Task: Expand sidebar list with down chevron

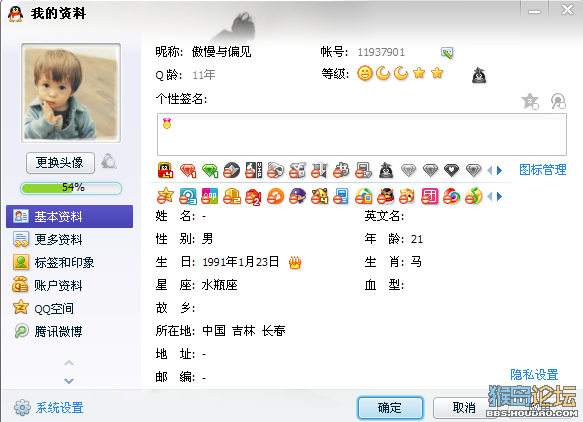Action: [69, 381]
